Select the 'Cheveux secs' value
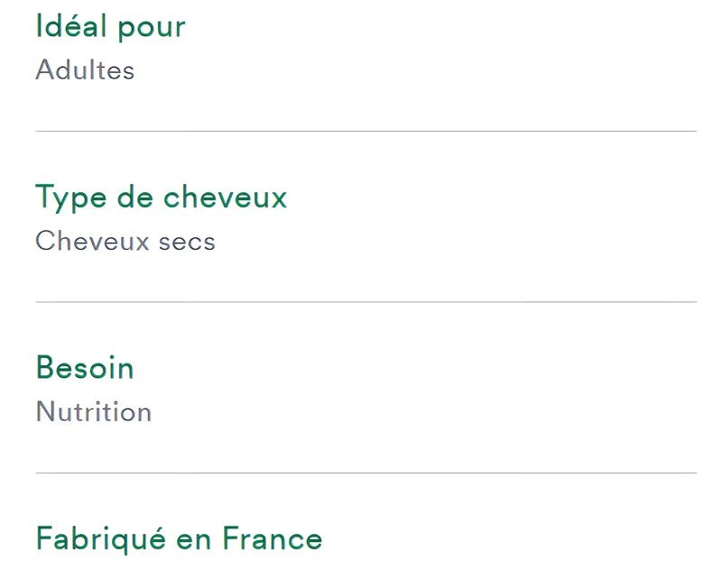The height and width of the screenshot is (588, 704). coord(125,241)
